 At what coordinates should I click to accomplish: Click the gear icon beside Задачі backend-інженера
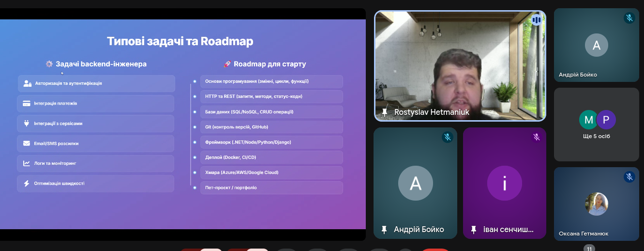[49, 64]
